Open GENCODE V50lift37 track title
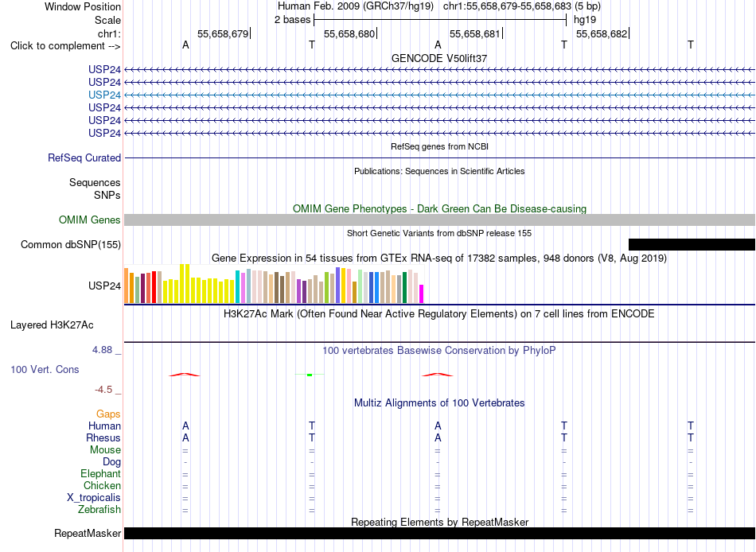Screen dimensions: 756x552 [439, 58]
